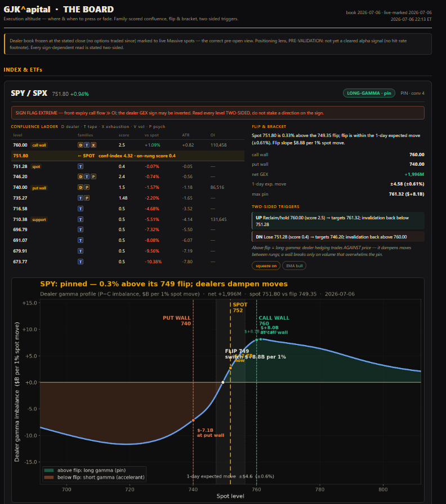Click the 1-day exp. move value '±4.58 (±0.61%)'
446x504 pixels.
[407, 184]
